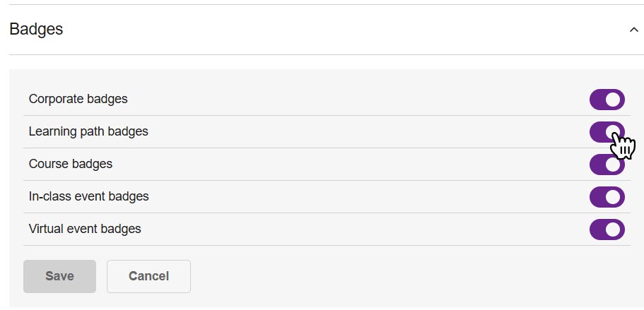
Task: Click the Virtual event badges label text
Action: pyautogui.click(x=85, y=229)
